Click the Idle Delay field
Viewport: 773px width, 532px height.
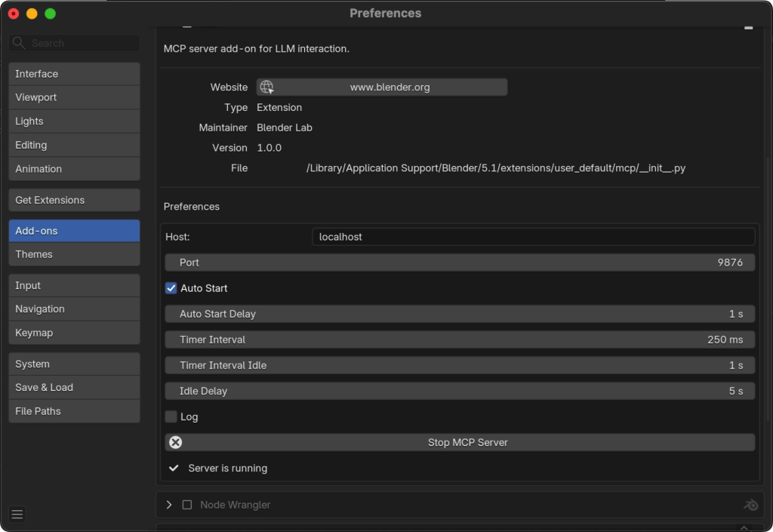coord(460,391)
